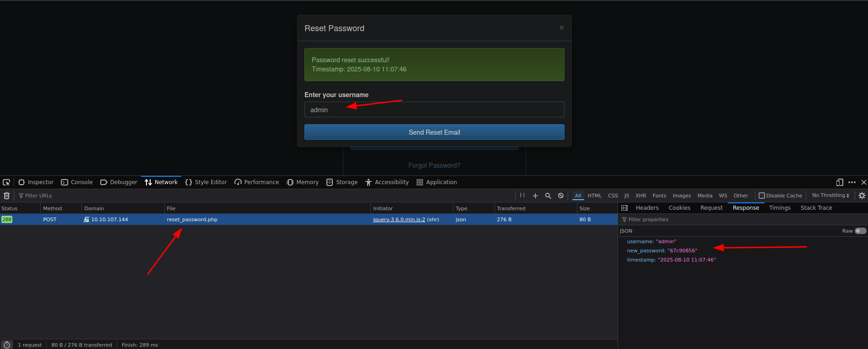Image resolution: width=868 pixels, height=349 pixels.
Task: Open the Headers tab
Action: [x=647, y=208]
